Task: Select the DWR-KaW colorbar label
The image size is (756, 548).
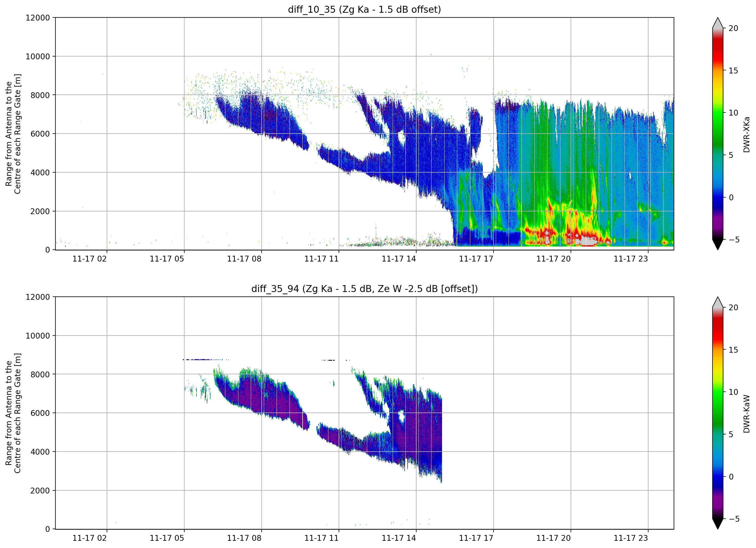Action: pos(746,414)
